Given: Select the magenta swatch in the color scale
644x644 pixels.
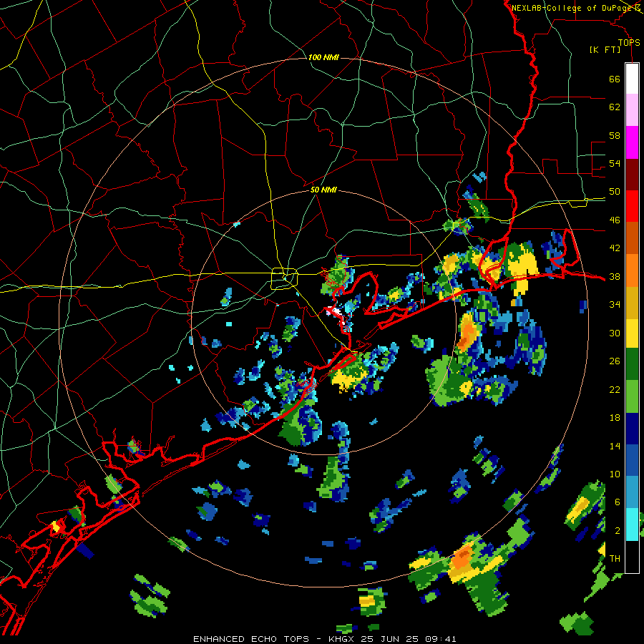Looking at the screenshot, I should [632, 142].
